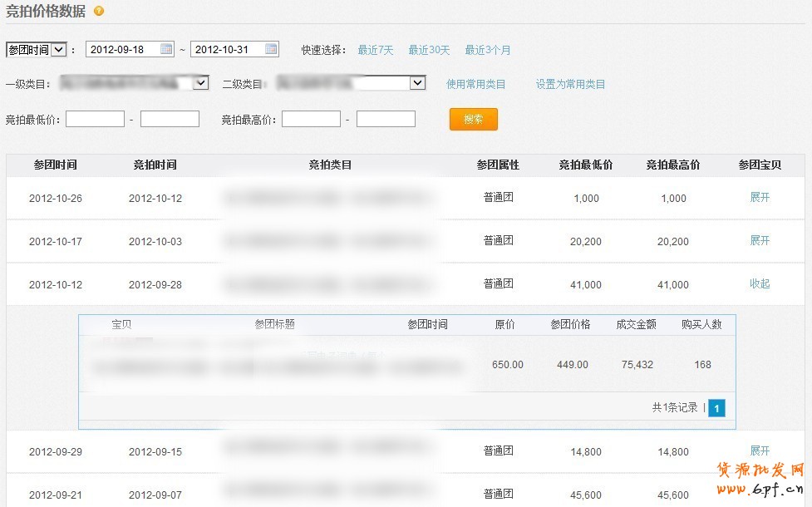Click the help icon beside 竞拍价格数据

coord(100,11)
